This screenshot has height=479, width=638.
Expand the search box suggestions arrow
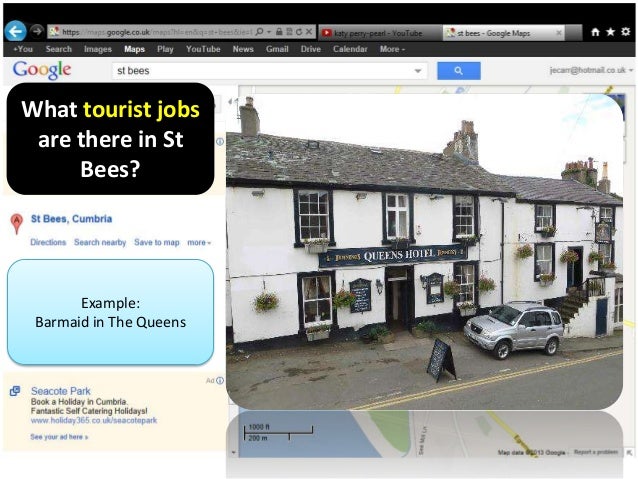point(417,71)
